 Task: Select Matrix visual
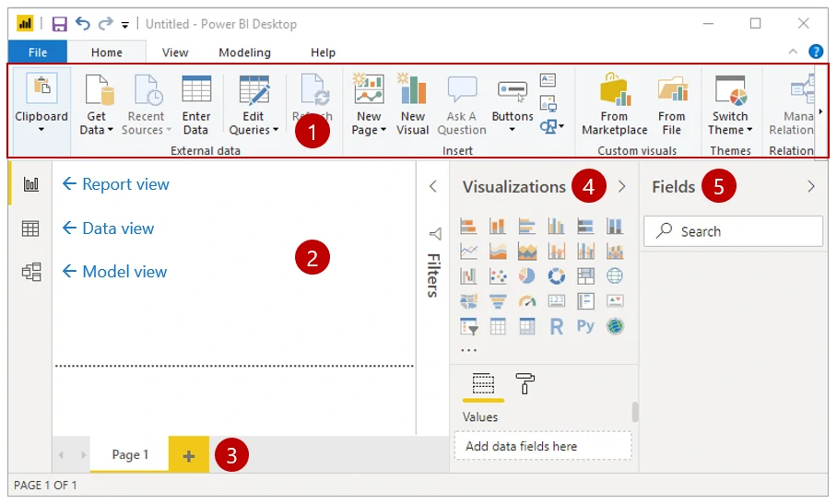pos(527,326)
